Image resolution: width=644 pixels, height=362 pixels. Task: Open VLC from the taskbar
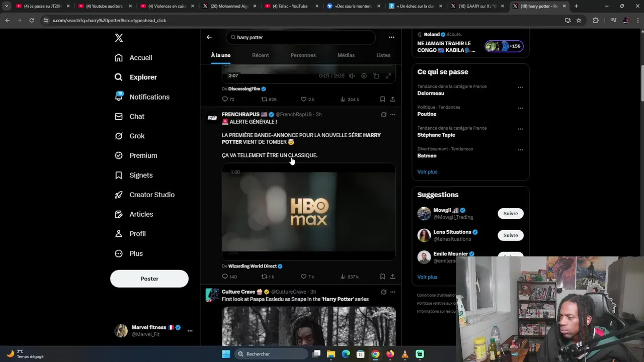tap(405, 354)
